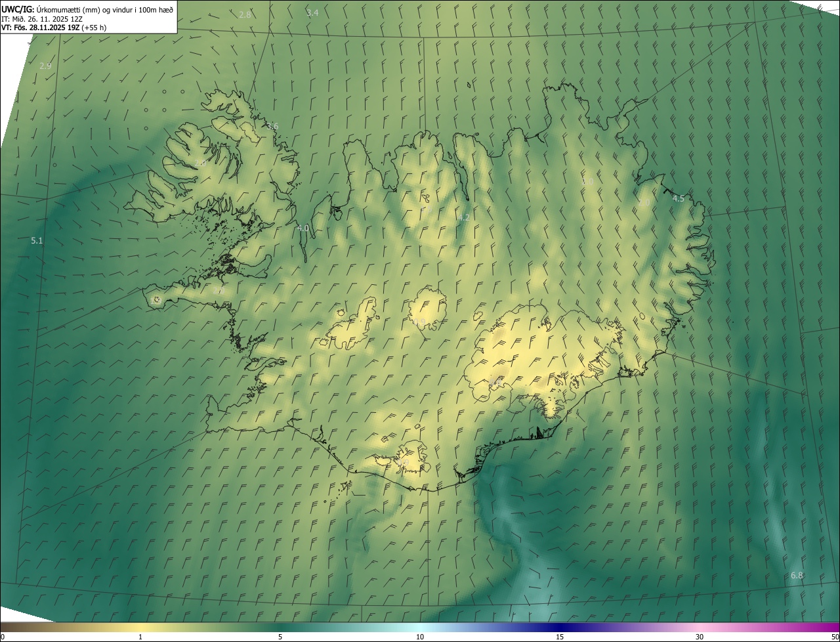
Task: Click the colorbar tick label 15
Action: coord(560,637)
